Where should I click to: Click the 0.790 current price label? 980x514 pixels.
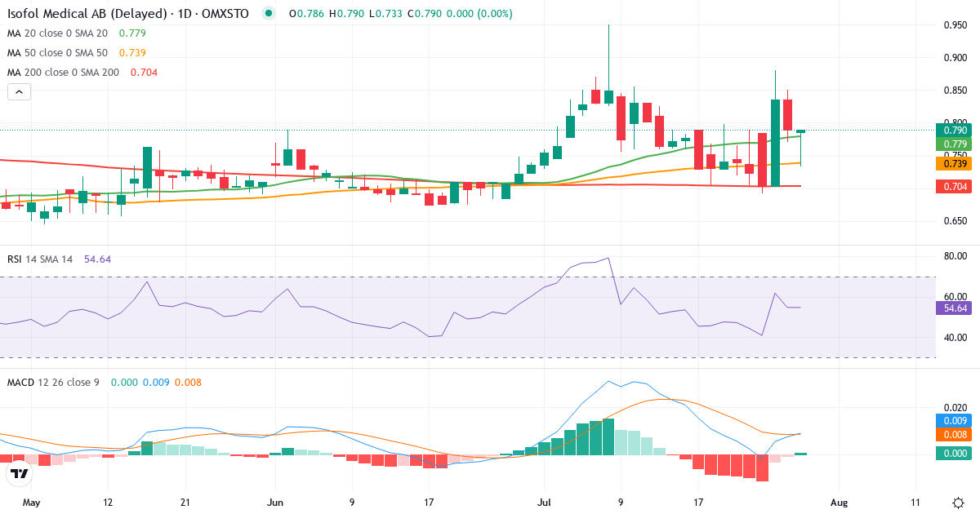pyautogui.click(x=955, y=130)
